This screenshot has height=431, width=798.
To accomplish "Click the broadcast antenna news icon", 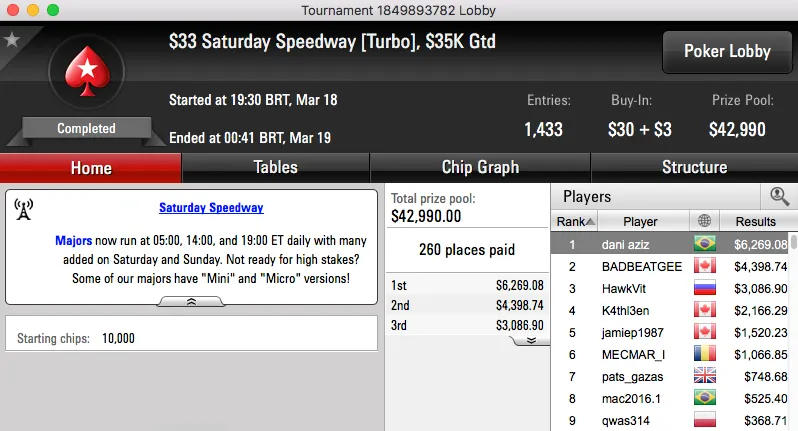I will [x=24, y=209].
